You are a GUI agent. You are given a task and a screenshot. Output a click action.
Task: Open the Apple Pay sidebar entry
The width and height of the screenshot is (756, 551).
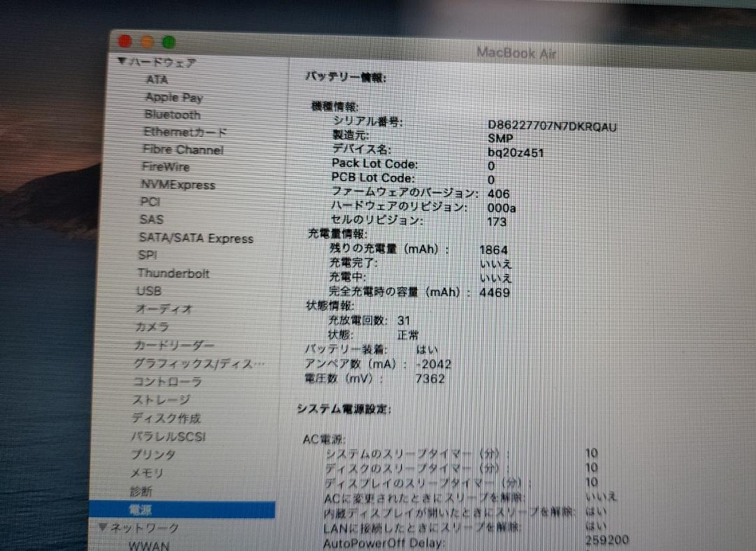(174, 97)
